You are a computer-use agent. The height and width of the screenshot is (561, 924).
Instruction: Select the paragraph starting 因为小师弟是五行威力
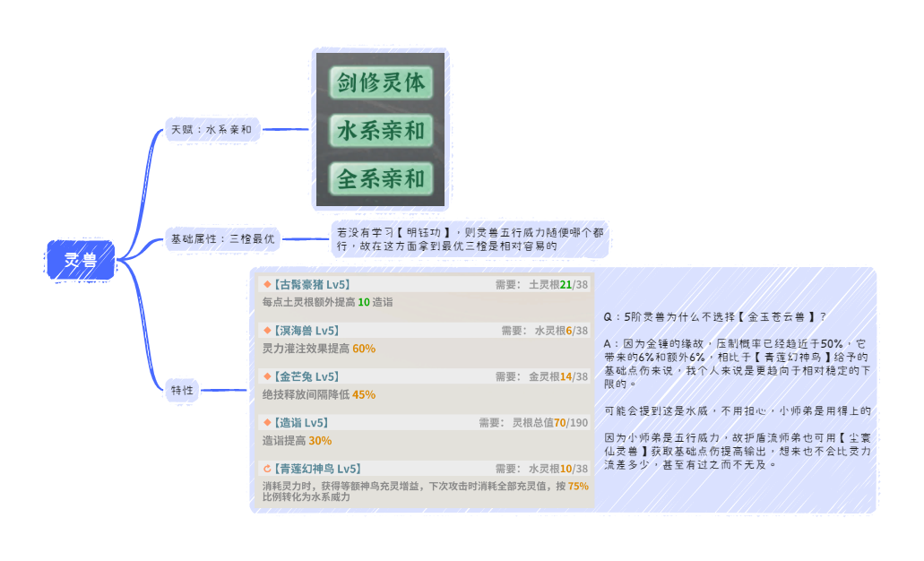(737, 452)
